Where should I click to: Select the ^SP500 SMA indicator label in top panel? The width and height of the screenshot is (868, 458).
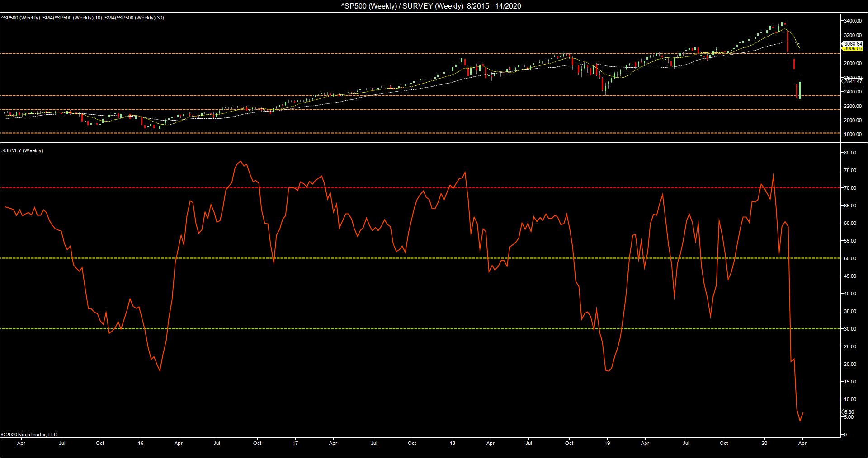tap(83, 18)
